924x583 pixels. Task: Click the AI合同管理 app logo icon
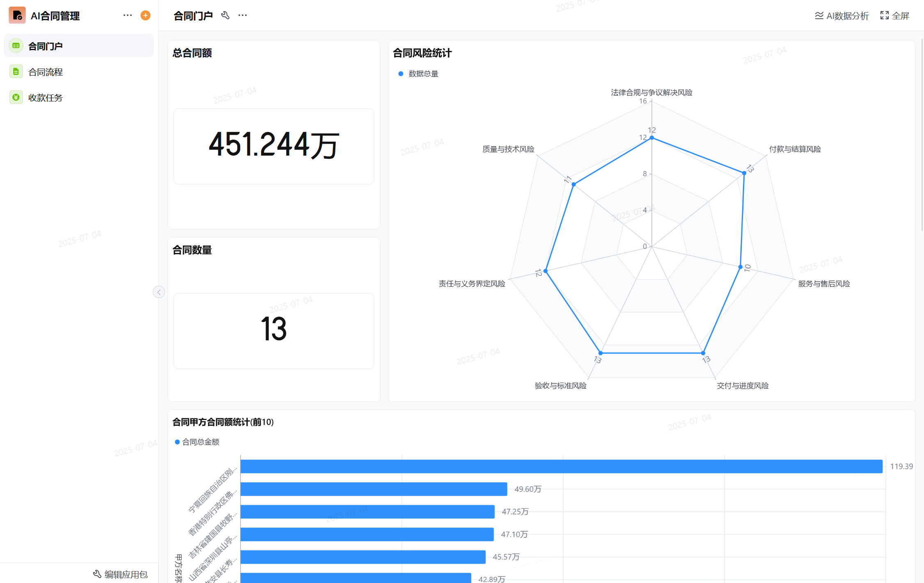point(17,16)
